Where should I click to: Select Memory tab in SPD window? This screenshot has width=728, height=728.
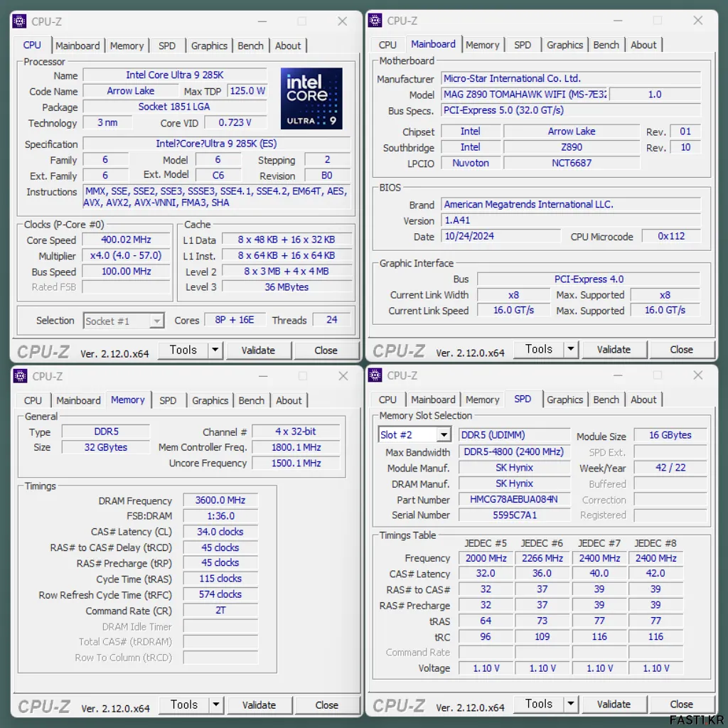click(x=483, y=400)
